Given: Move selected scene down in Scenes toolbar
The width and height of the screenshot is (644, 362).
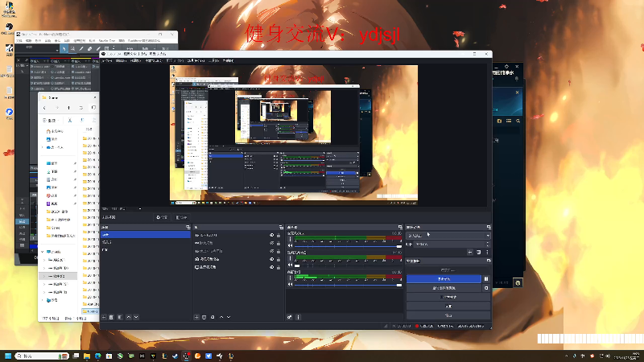Looking at the screenshot, I should click(x=136, y=317).
